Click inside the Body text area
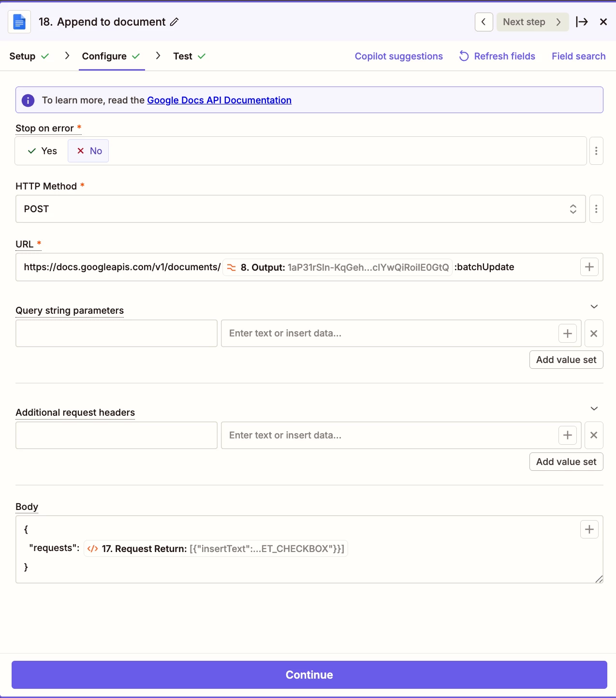The image size is (616, 698). (309, 549)
